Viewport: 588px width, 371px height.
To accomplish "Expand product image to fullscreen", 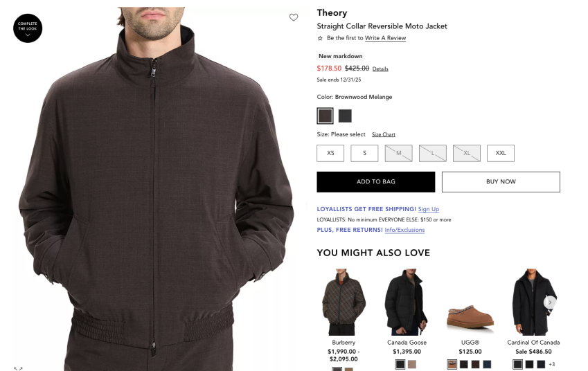I will click(18, 369).
